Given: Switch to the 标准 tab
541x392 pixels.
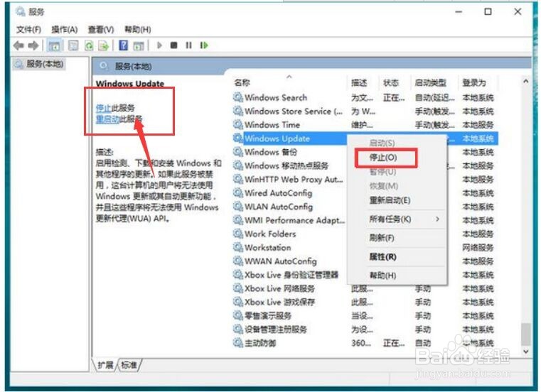Looking at the screenshot, I should pyautogui.click(x=129, y=365).
